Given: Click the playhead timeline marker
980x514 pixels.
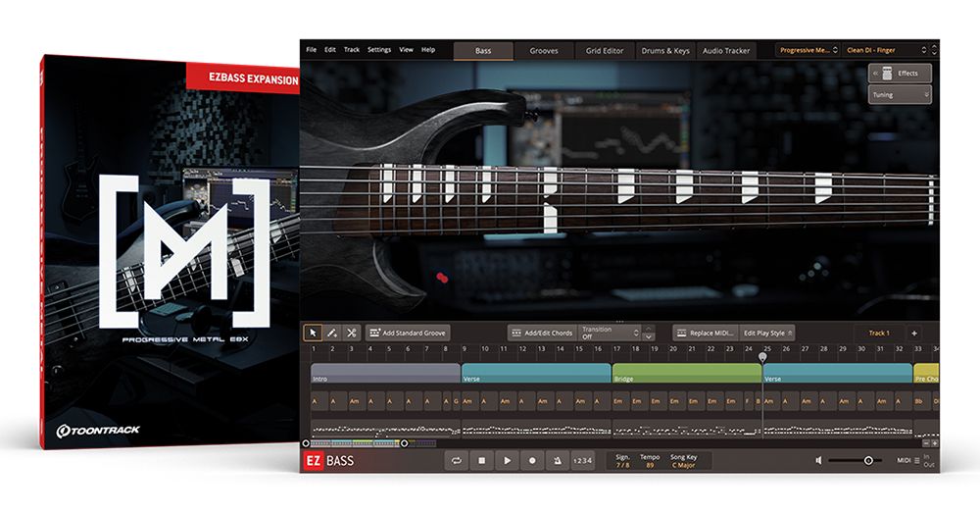Looking at the screenshot, I should [762, 357].
